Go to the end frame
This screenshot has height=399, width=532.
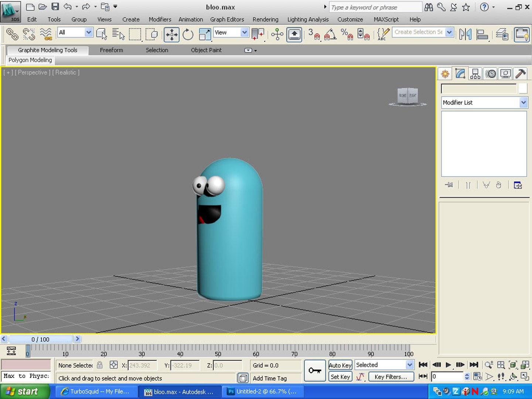(x=474, y=365)
